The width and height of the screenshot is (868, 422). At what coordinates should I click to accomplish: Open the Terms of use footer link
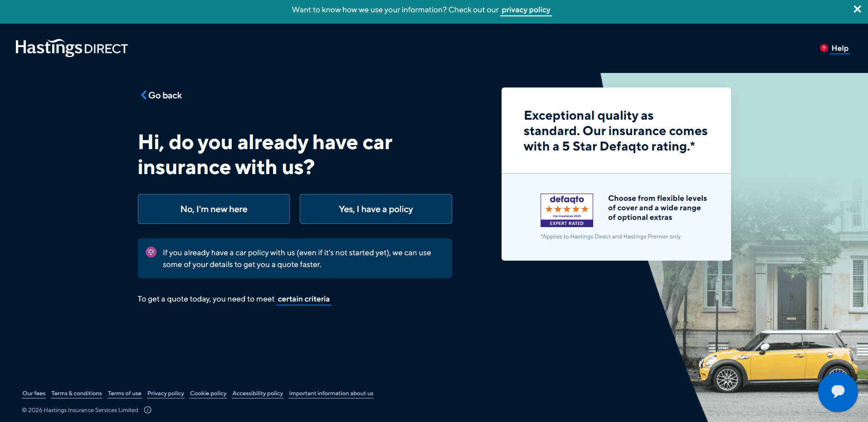pos(125,393)
